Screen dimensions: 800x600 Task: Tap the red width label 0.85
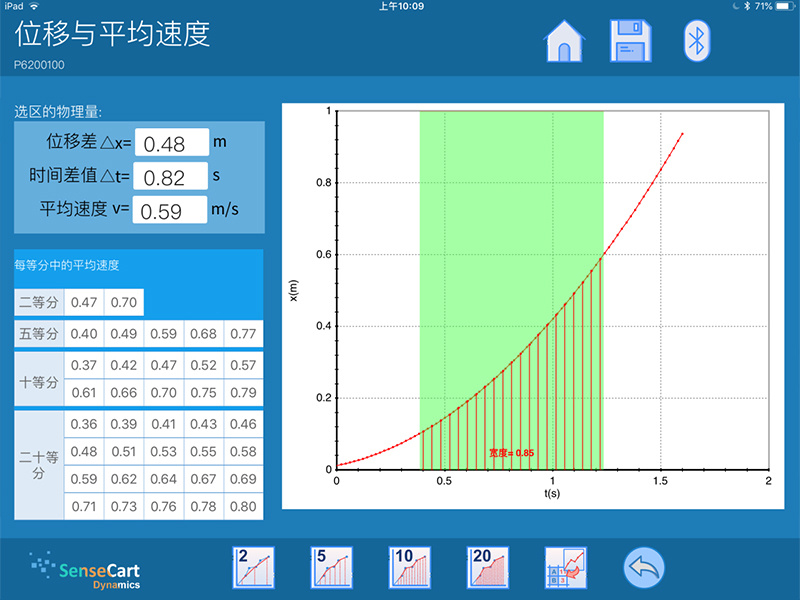(x=512, y=453)
